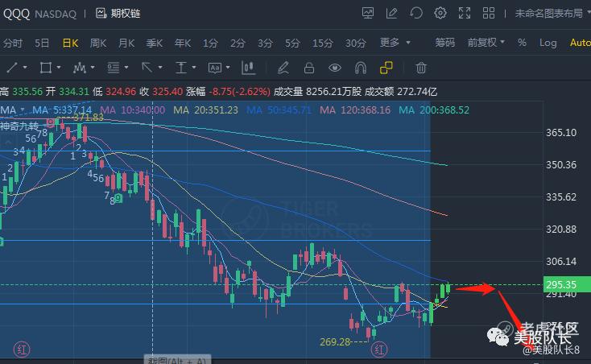Toggle the % percentage scale
The height and width of the screenshot is (364, 591).
pyautogui.click(x=522, y=42)
